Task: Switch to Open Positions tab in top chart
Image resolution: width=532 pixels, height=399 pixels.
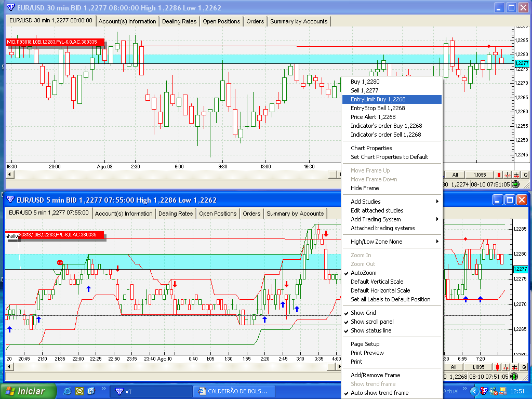Action: pyautogui.click(x=221, y=21)
